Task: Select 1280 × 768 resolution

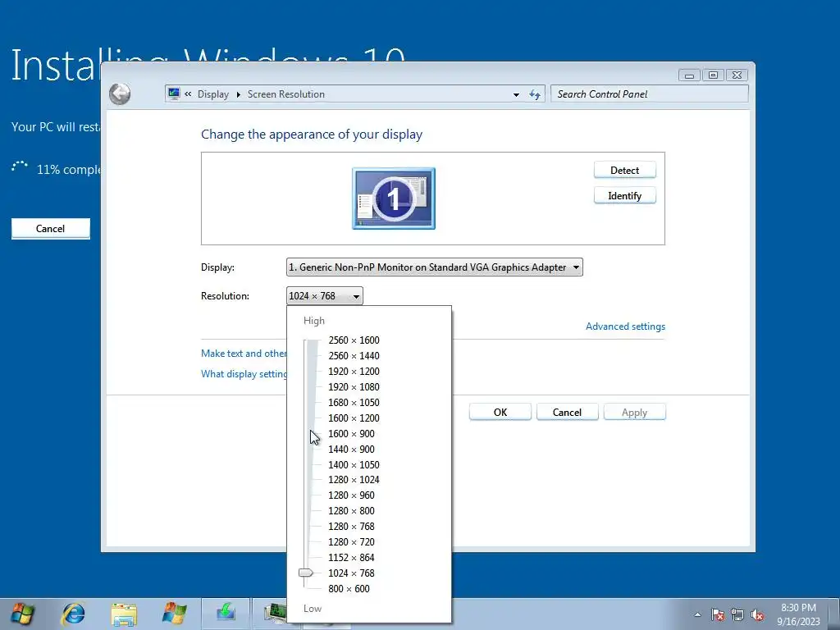Action: [351, 526]
